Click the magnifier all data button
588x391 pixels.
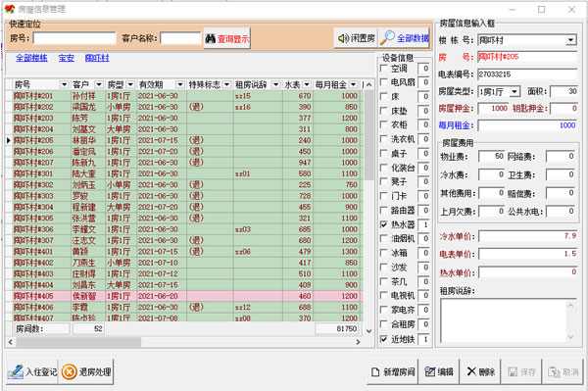(x=404, y=38)
